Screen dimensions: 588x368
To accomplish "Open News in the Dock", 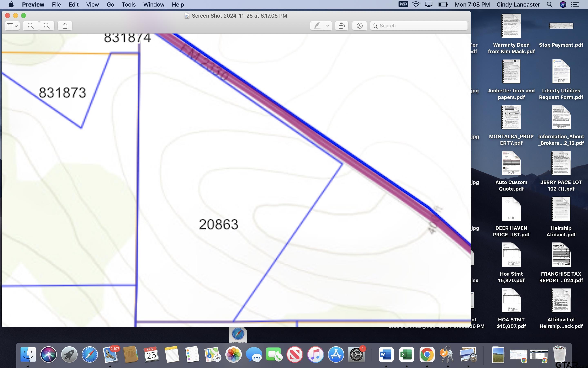I will [x=295, y=354].
